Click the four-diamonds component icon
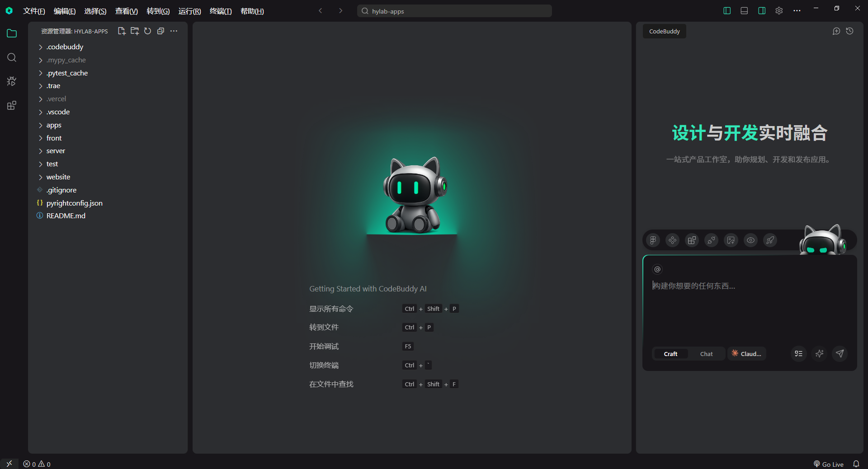 coord(673,240)
